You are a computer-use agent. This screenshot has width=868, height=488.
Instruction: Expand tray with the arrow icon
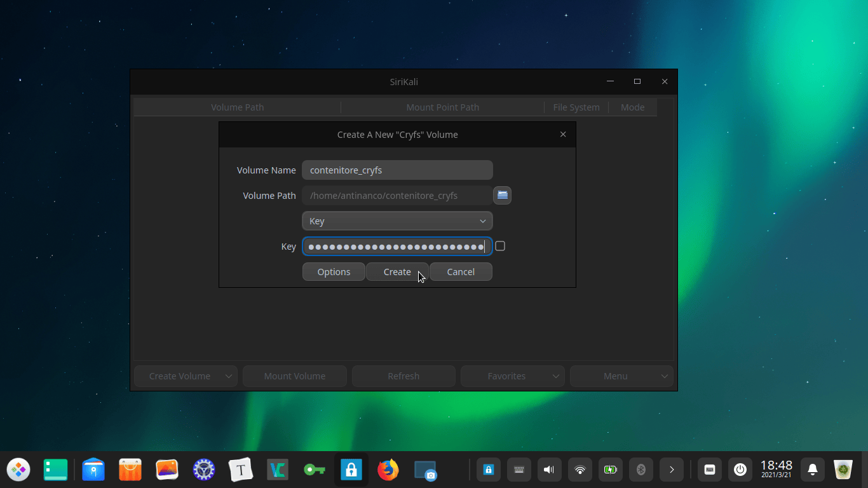point(672,470)
